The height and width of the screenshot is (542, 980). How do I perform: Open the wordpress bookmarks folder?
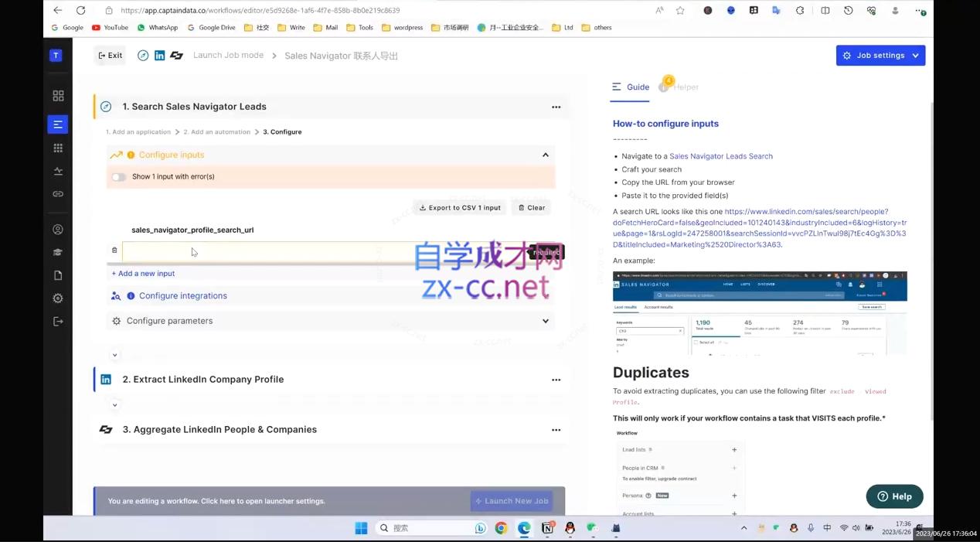coord(402,28)
